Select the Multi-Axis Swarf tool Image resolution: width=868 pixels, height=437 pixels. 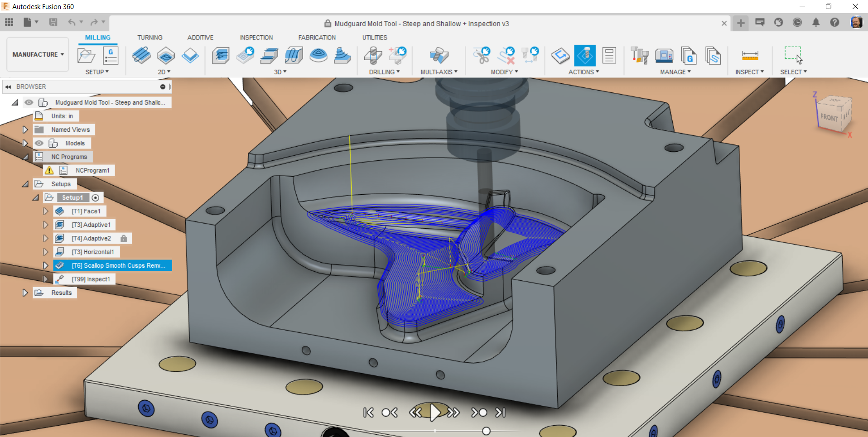[x=439, y=56]
